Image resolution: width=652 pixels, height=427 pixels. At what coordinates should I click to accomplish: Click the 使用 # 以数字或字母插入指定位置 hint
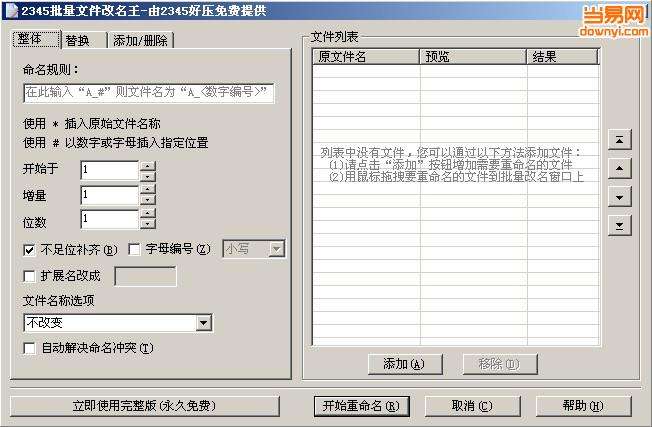pos(116,143)
